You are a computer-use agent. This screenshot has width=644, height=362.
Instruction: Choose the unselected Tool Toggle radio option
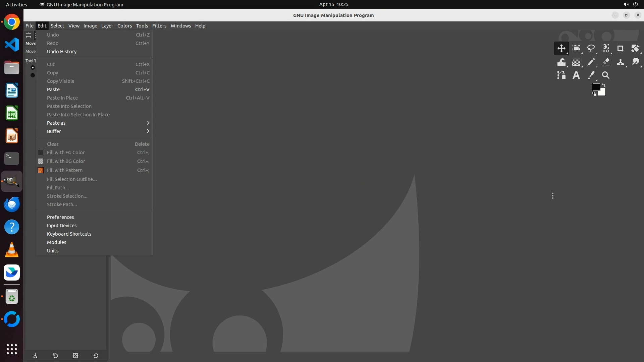tap(33, 75)
